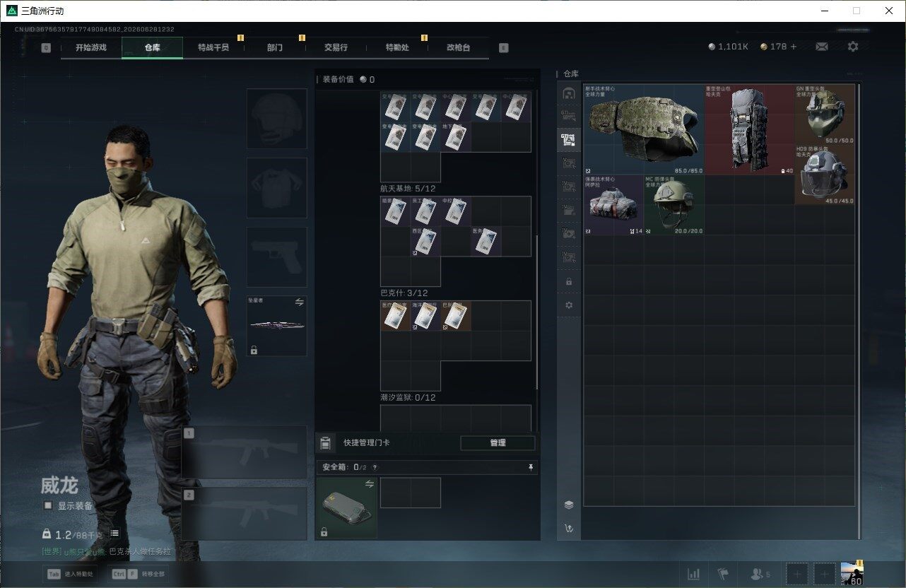
Task: Click the 管理 button for keycards
Action: tap(498, 443)
